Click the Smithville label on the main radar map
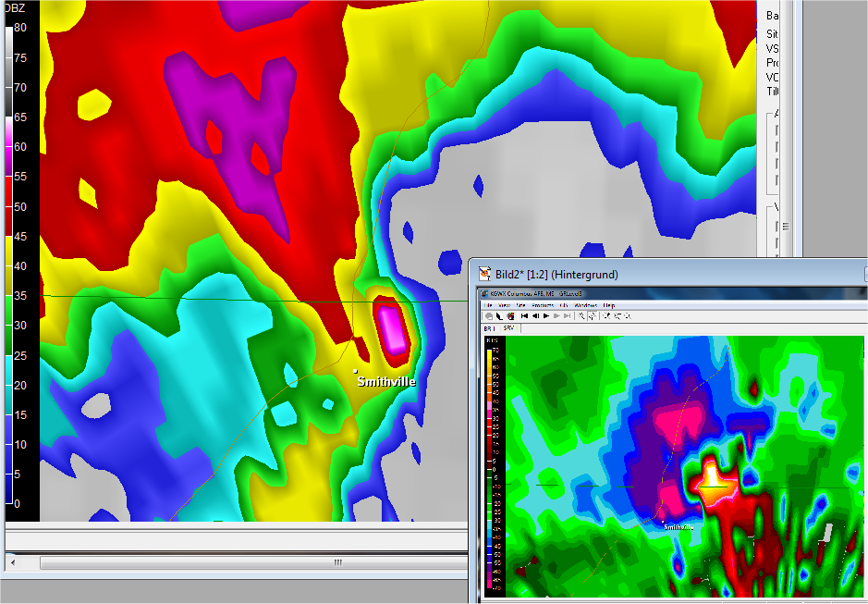This screenshot has width=868, height=604. click(386, 381)
